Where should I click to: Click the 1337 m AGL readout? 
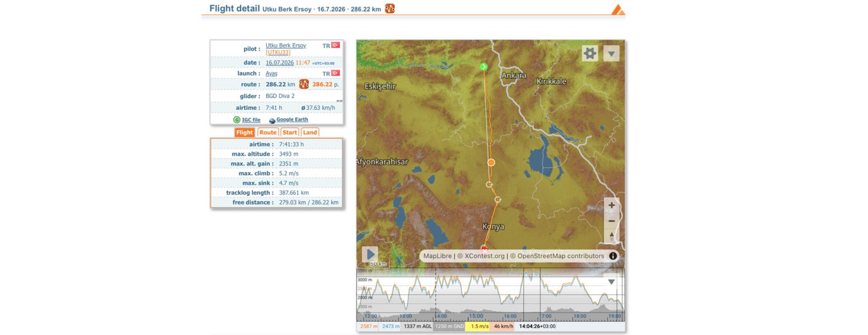418,326
